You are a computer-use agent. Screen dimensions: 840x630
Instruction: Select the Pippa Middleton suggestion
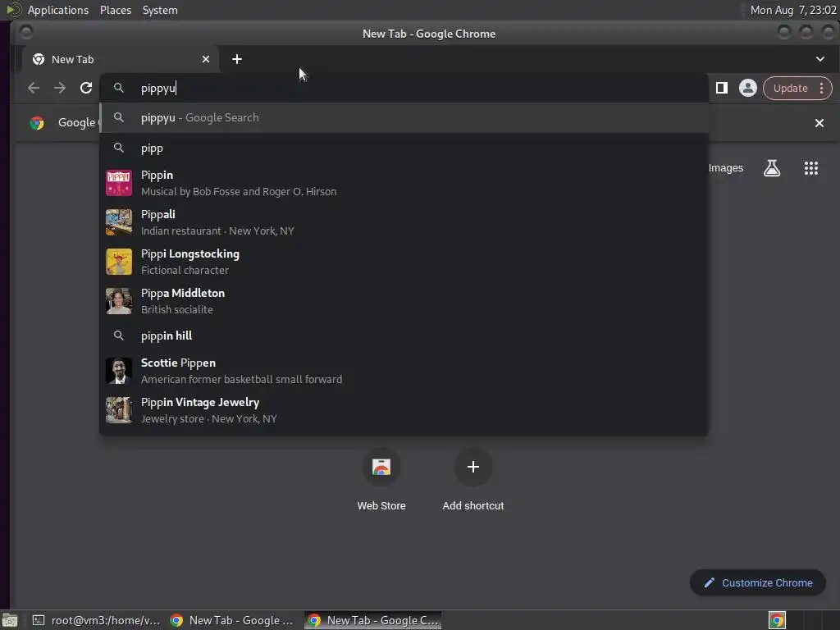(404, 300)
